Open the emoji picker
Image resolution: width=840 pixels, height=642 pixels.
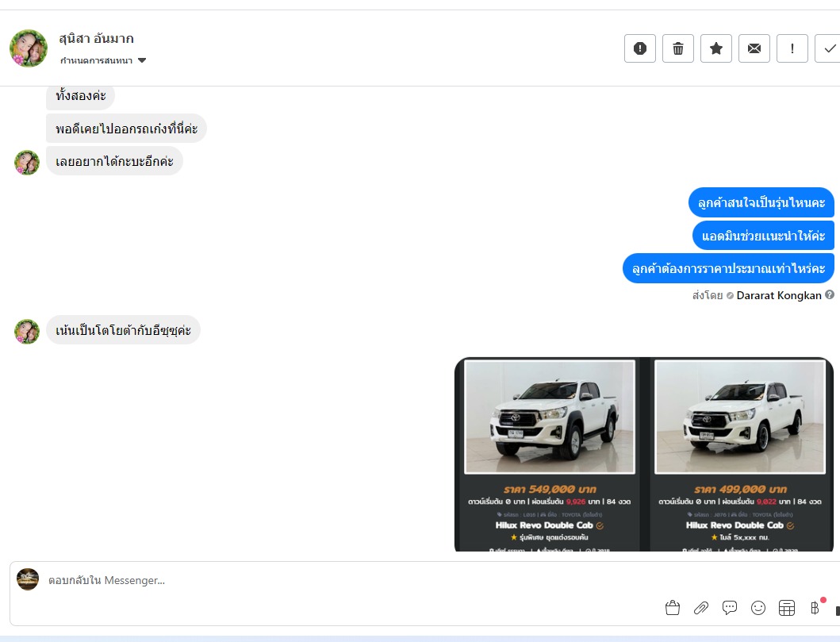pos(758,608)
